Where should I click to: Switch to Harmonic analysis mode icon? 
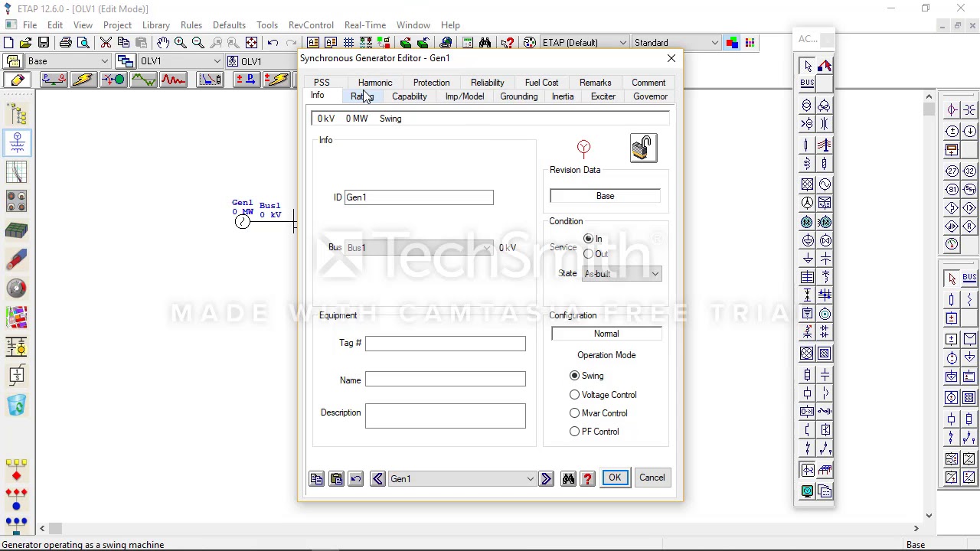173,80
